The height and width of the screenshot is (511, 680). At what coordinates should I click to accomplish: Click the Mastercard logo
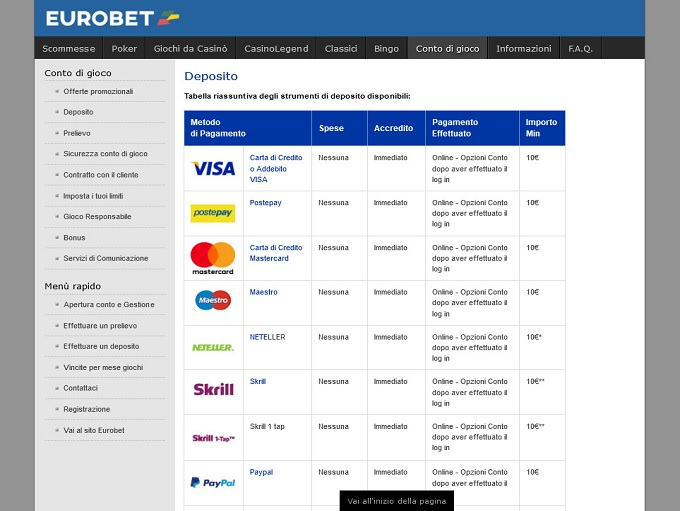tap(212, 258)
